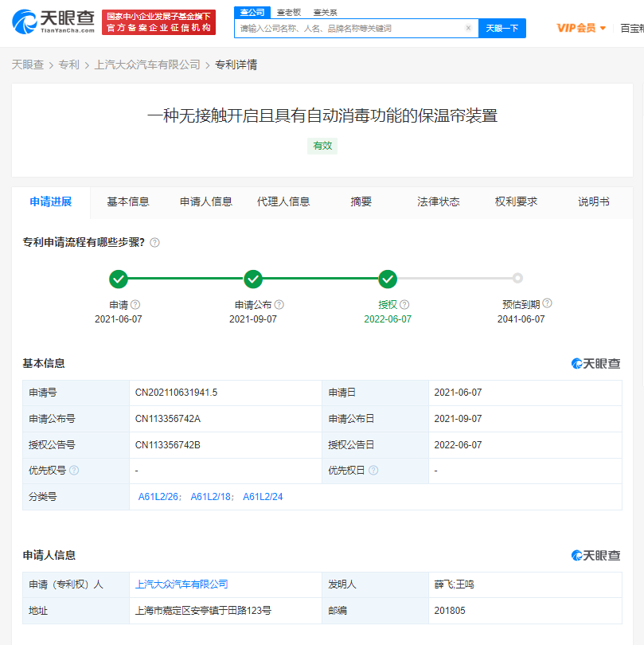Screen dimensions: 644x645
Task: Click the 专利详情 breadcrumb text
Action: pos(236,65)
